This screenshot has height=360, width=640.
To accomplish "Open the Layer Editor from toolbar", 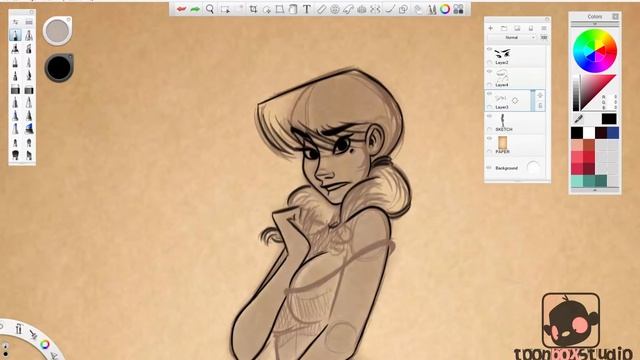I will pyautogui.click(x=418, y=9).
